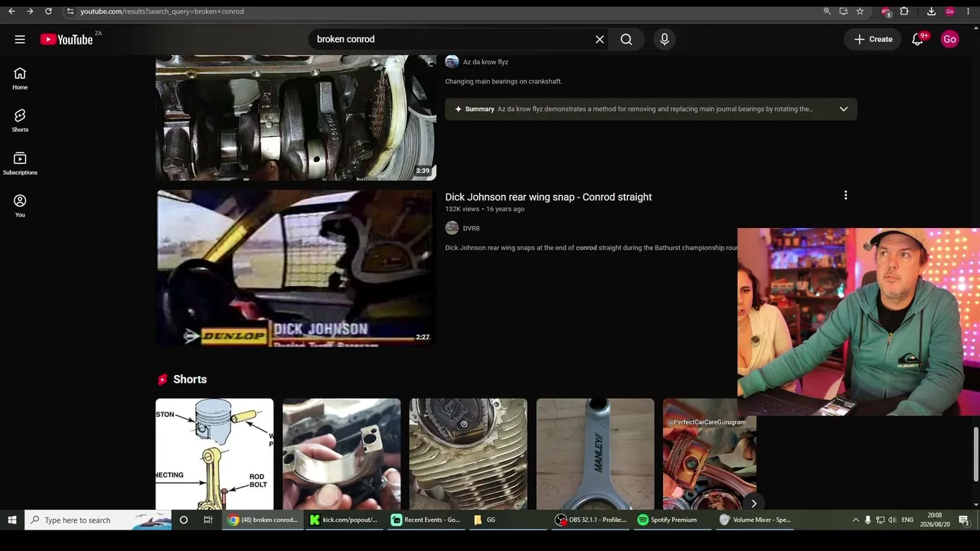Open the finned engine cylinder Short
Screen dimensions: 980x551
coord(469,454)
